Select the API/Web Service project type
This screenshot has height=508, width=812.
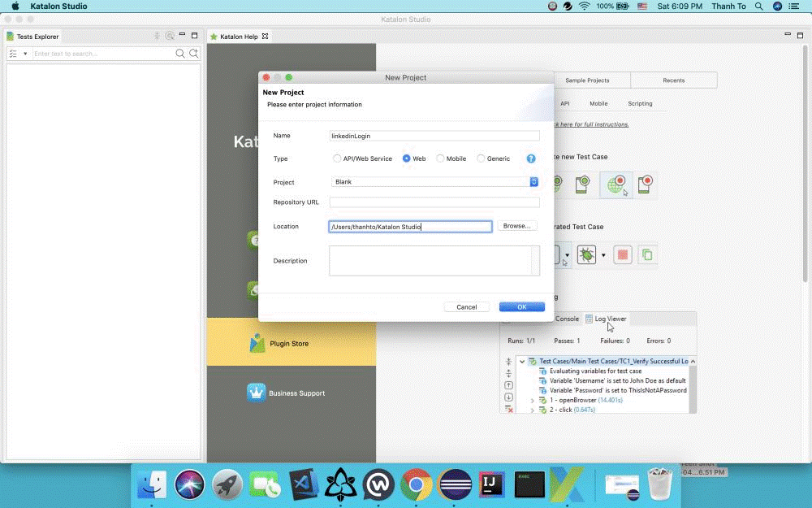[x=337, y=158]
